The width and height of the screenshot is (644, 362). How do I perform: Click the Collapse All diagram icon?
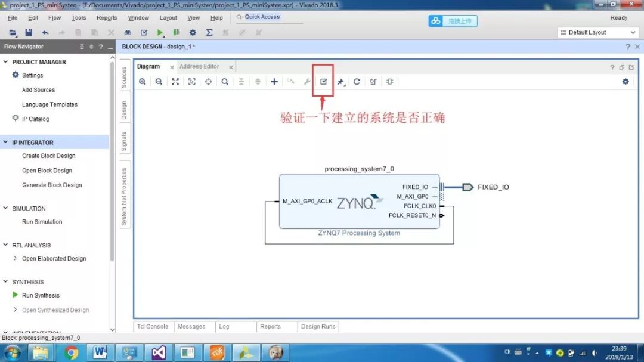click(x=241, y=81)
